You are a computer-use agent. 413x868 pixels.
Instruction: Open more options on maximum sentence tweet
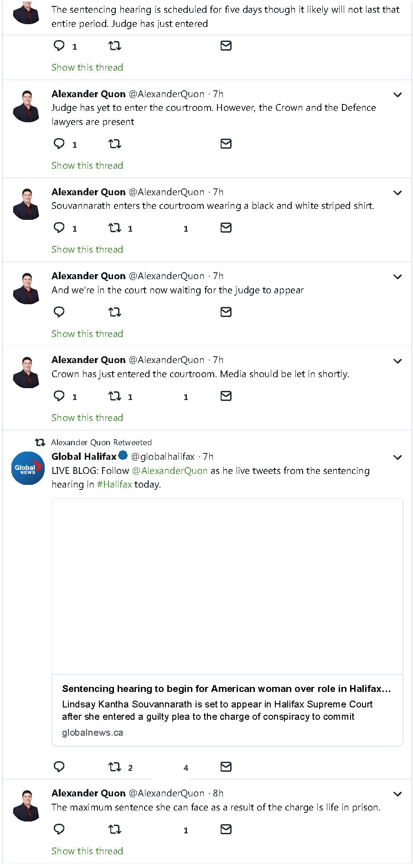coord(398,794)
